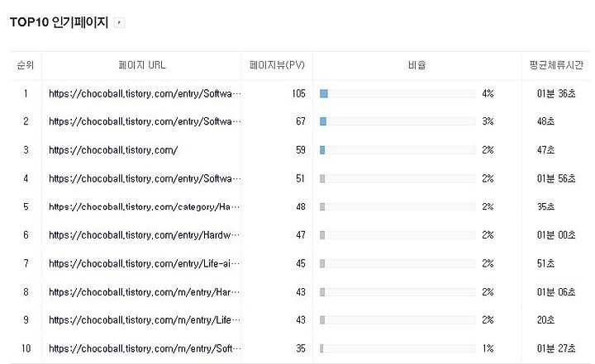
Task: Click rank number 1
Action: (26, 93)
